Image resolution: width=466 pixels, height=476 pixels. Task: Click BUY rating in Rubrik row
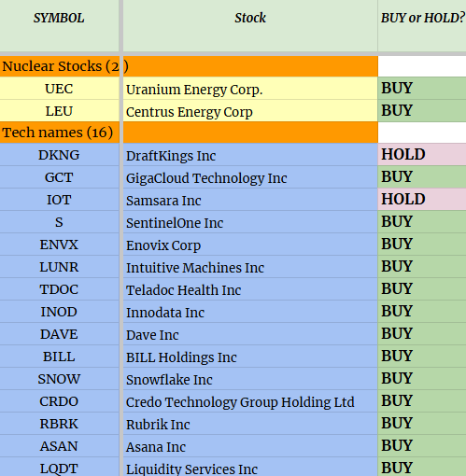click(x=422, y=424)
